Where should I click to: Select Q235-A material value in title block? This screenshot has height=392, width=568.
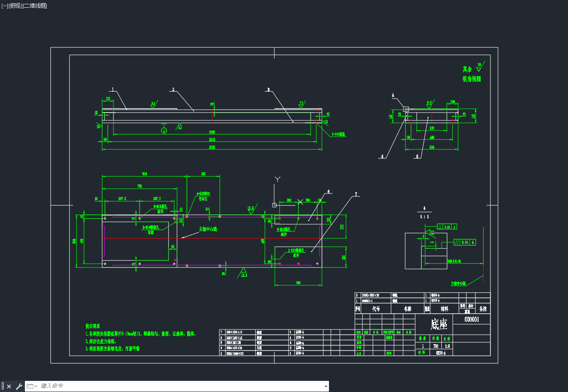tap(441, 353)
